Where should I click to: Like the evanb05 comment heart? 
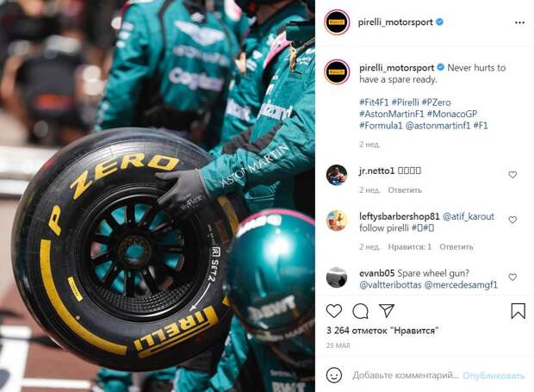pos(512,277)
